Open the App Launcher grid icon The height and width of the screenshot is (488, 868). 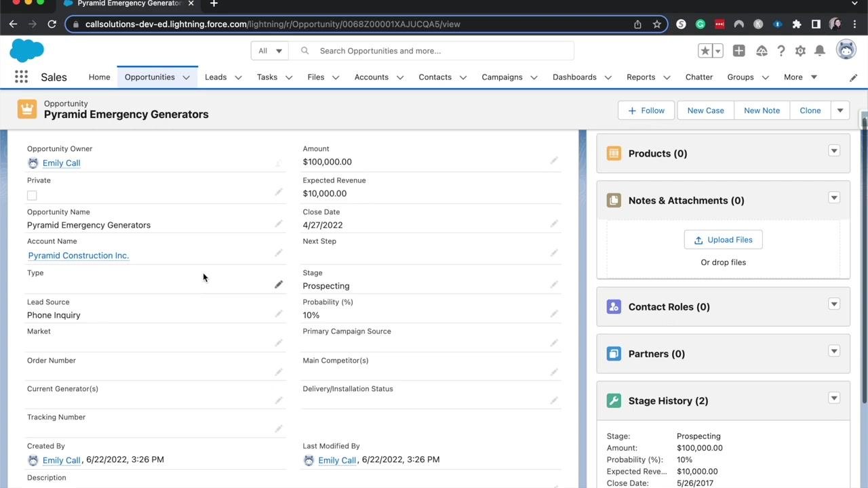pos(21,77)
